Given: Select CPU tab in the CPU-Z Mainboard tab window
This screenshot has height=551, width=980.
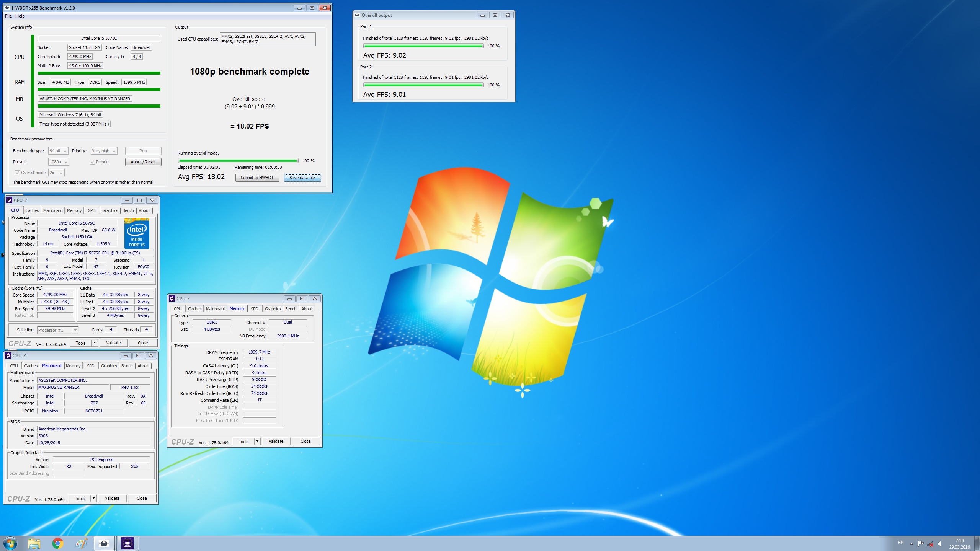Looking at the screenshot, I should tap(14, 366).
